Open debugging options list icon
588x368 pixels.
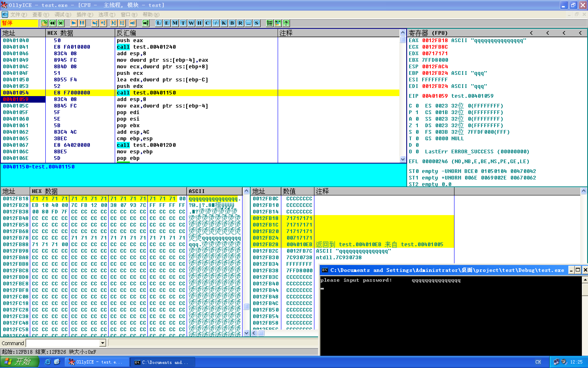[270, 23]
